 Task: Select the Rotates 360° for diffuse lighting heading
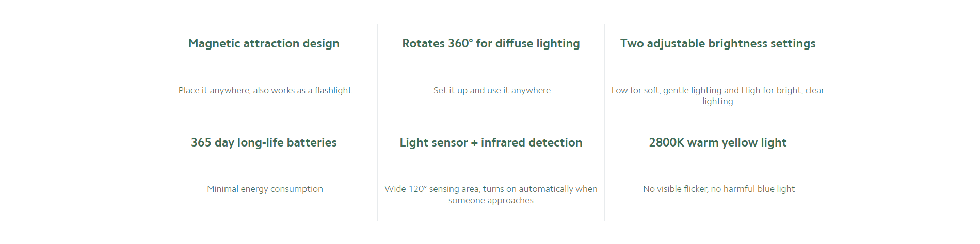tap(491, 44)
